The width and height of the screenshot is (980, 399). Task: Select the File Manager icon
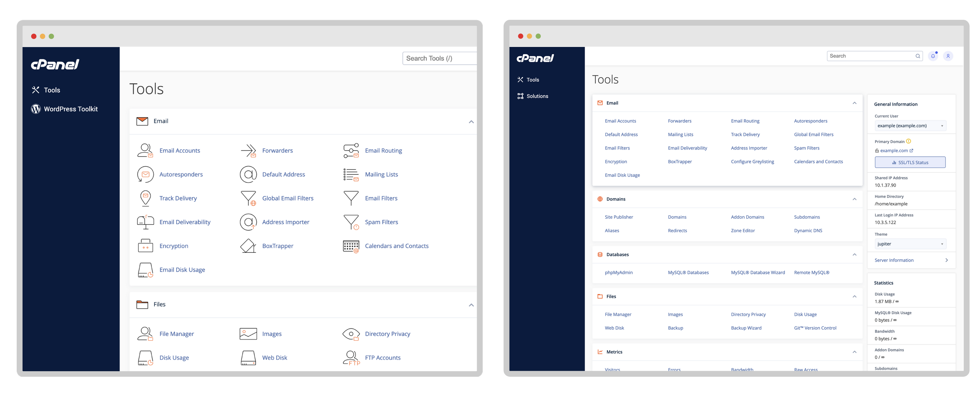point(146,333)
